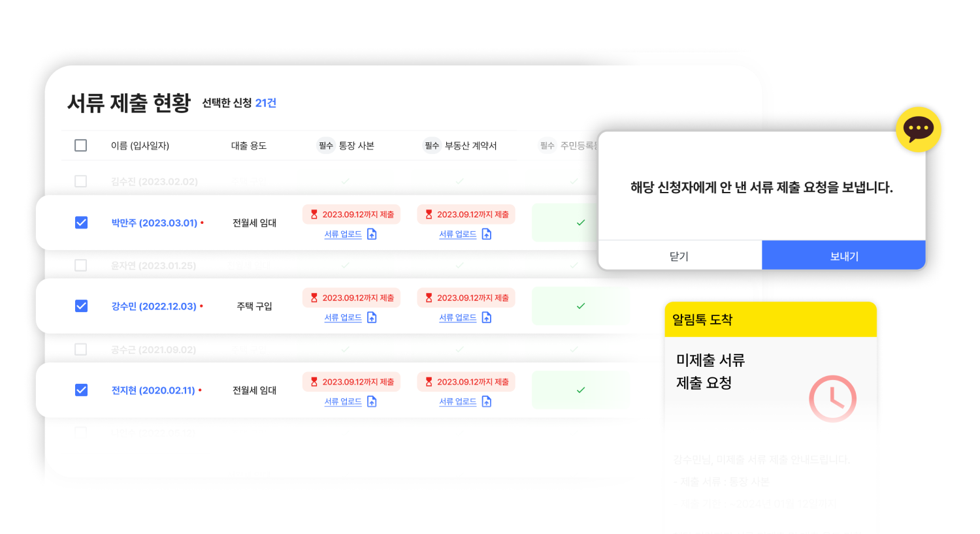Click upload icon for 강수민 부동산 계약서
980x534 pixels.
click(487, 317)
